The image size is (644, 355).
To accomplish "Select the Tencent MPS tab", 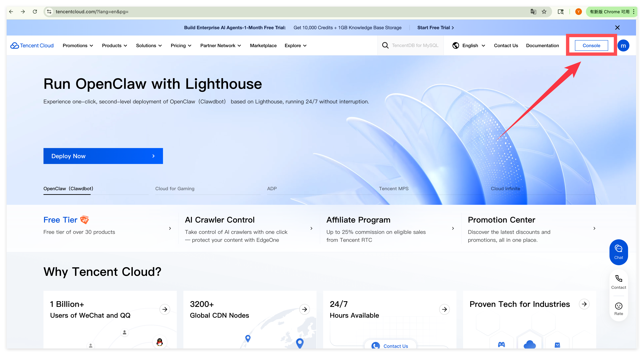I will (394, 189).
